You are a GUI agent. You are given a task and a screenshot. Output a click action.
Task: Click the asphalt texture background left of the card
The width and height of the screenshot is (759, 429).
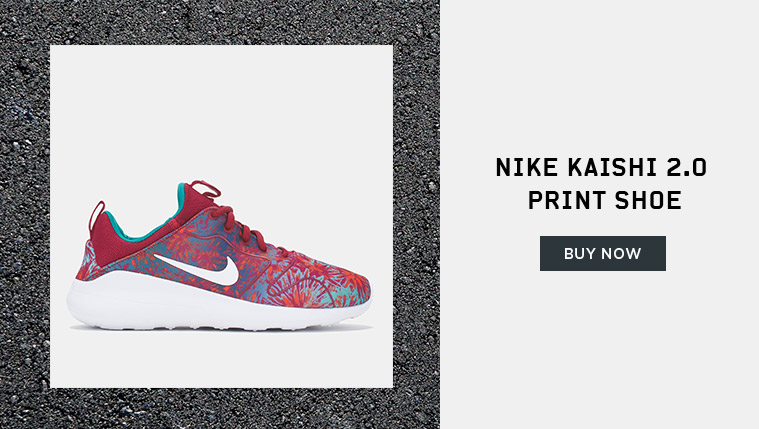(24, 213)
